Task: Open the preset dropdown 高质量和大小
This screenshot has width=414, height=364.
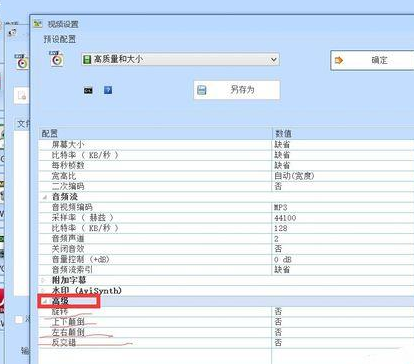Action: click(x=180, y=60)
